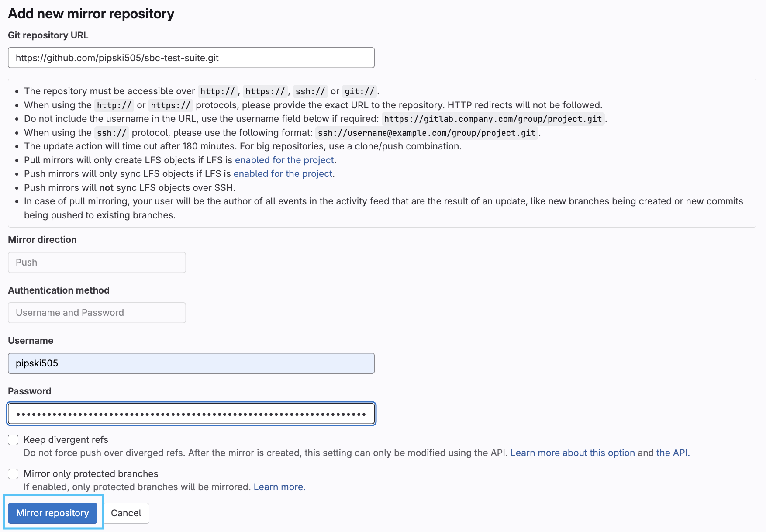
Task: Enable Keep divergent refs checkbox
Action: point(13,440)
